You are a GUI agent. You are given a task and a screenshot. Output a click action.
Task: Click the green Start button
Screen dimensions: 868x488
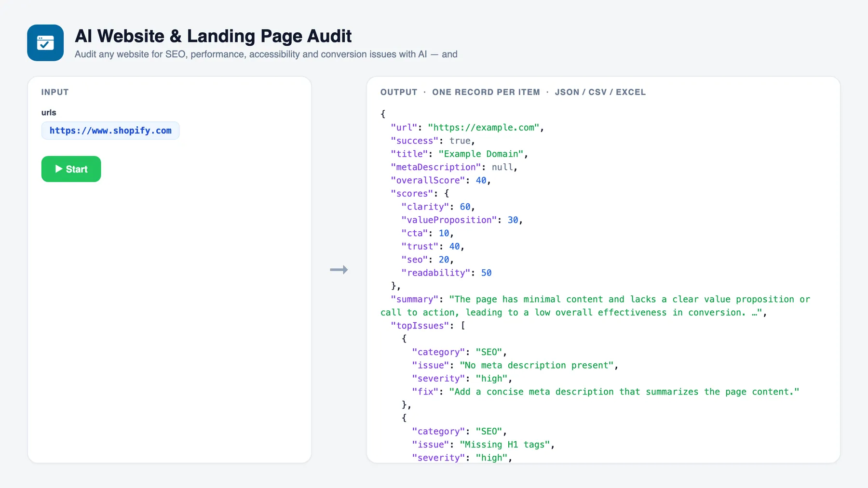click(x=71, y=169)
